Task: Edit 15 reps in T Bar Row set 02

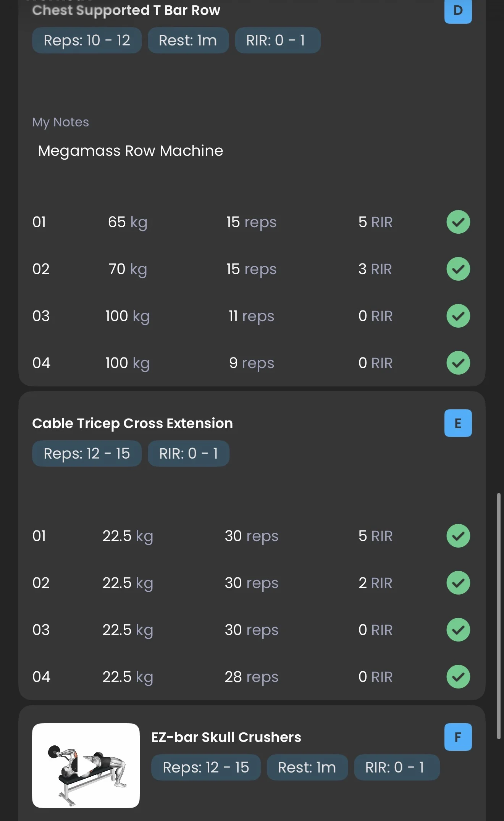Action: [251, 269]
